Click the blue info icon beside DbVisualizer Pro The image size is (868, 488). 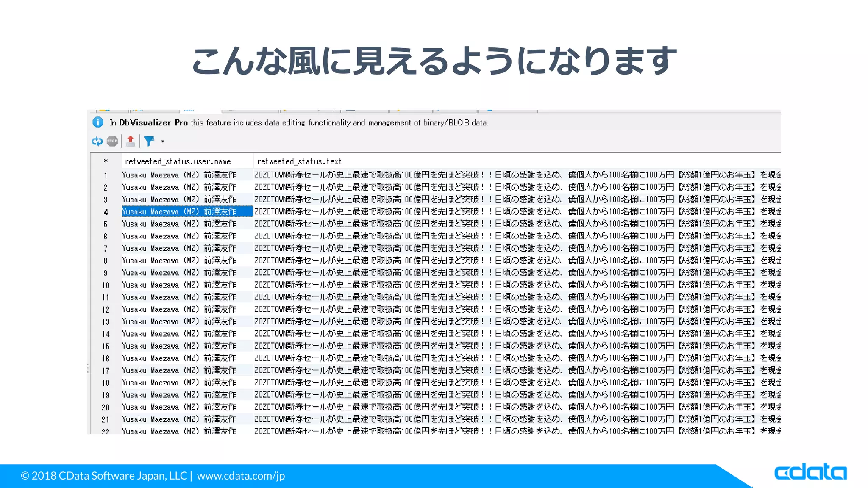point(98,122)
